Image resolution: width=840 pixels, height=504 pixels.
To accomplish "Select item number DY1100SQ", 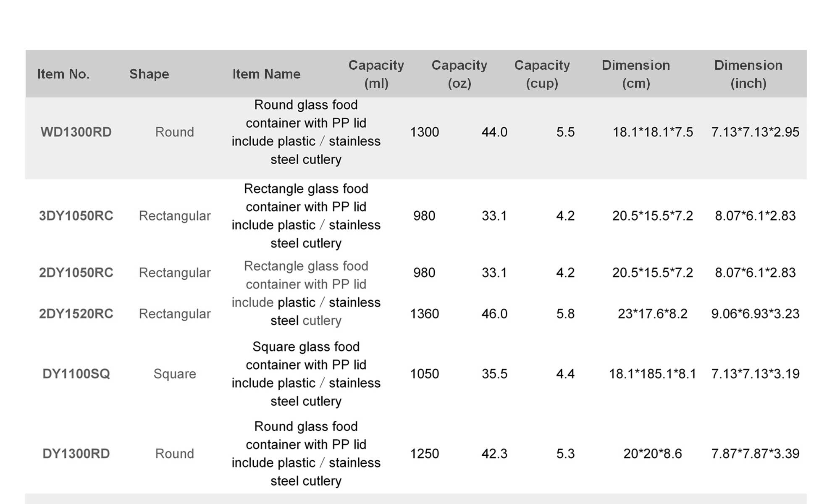I will (x=76, y=374).
